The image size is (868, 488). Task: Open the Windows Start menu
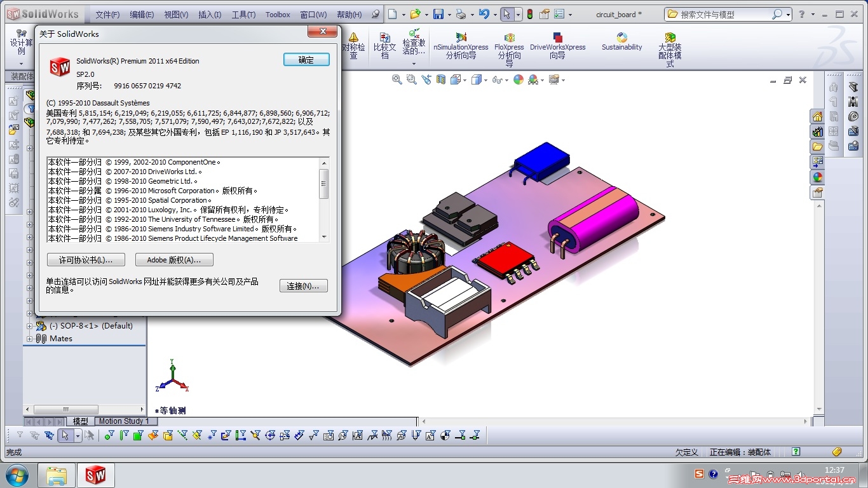coord(17,475)
